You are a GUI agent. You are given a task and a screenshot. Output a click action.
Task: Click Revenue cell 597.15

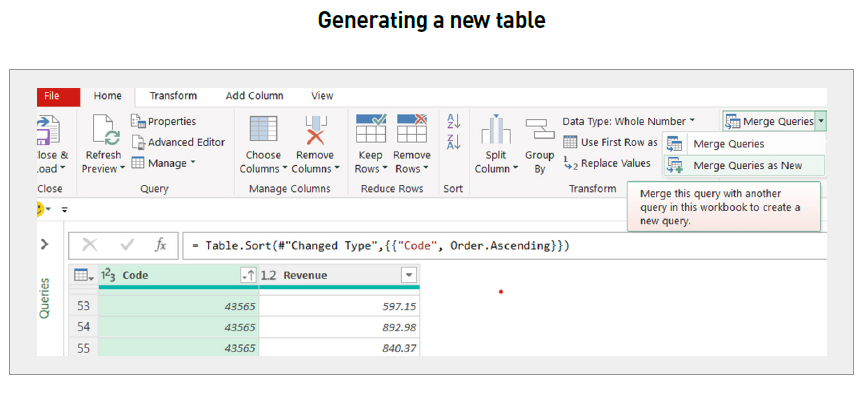(339, 306)
